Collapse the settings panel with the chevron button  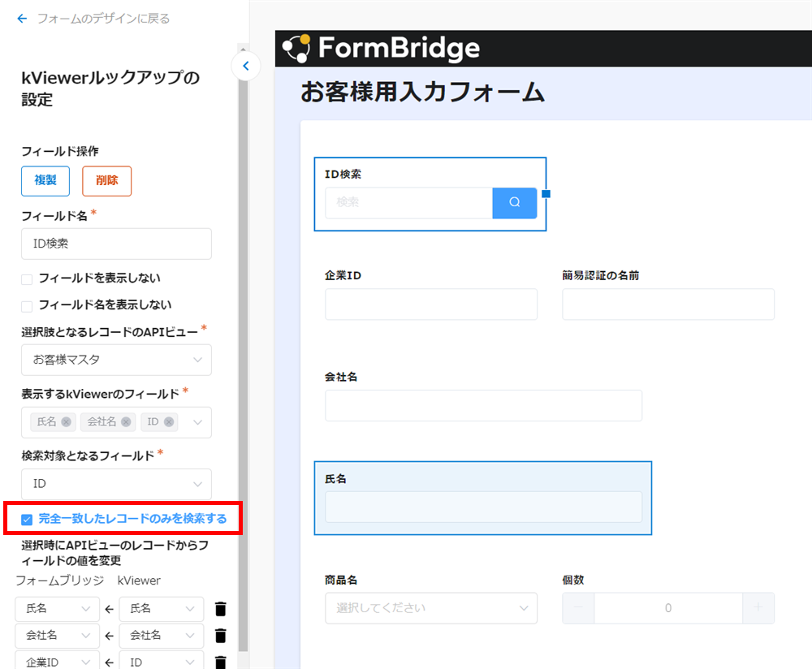tap(246, 67)
